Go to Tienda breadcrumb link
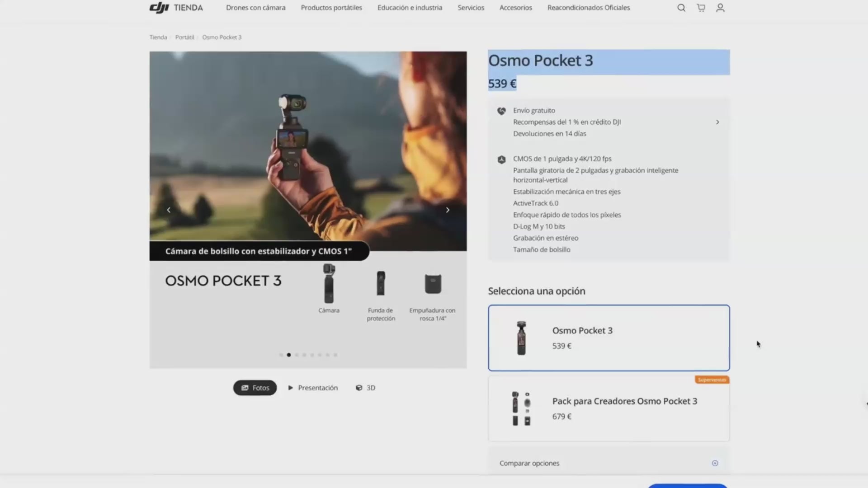The height and width of the screenshot is (488, 868). tap(158, 37)
